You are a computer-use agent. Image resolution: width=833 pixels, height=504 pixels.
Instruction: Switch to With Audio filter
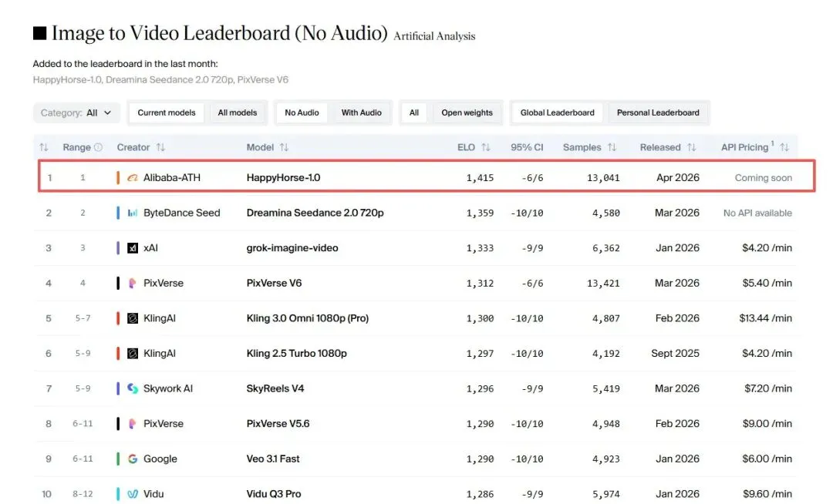click(x=361, y=113)
